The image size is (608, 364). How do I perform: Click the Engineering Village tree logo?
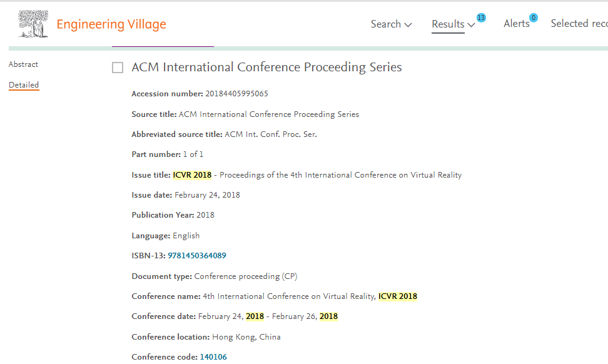point(33,24)
